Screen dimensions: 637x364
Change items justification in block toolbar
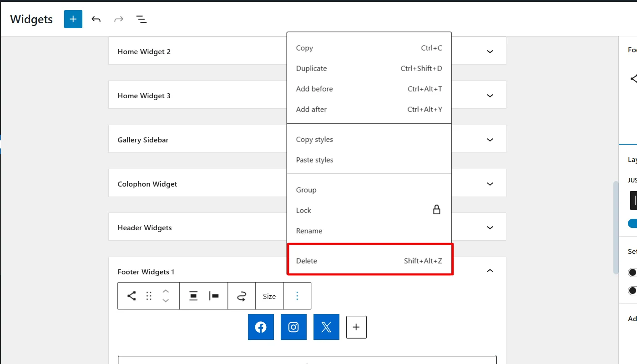click(214, 296)
